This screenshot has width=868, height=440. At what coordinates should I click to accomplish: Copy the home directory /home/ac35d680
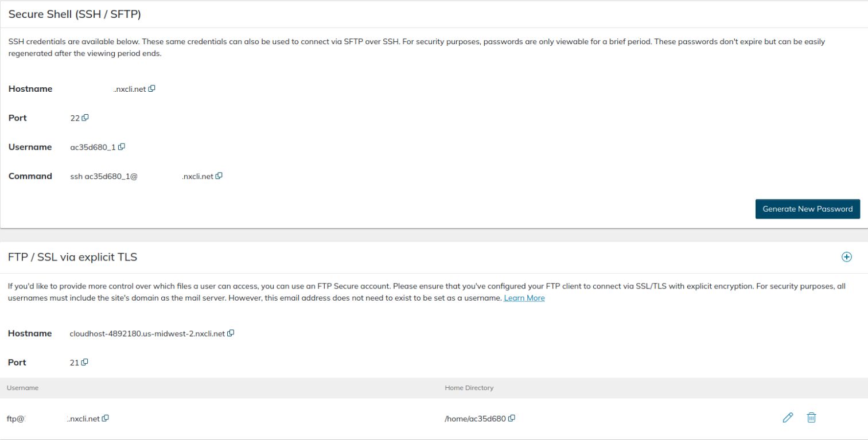click(512, 418)
